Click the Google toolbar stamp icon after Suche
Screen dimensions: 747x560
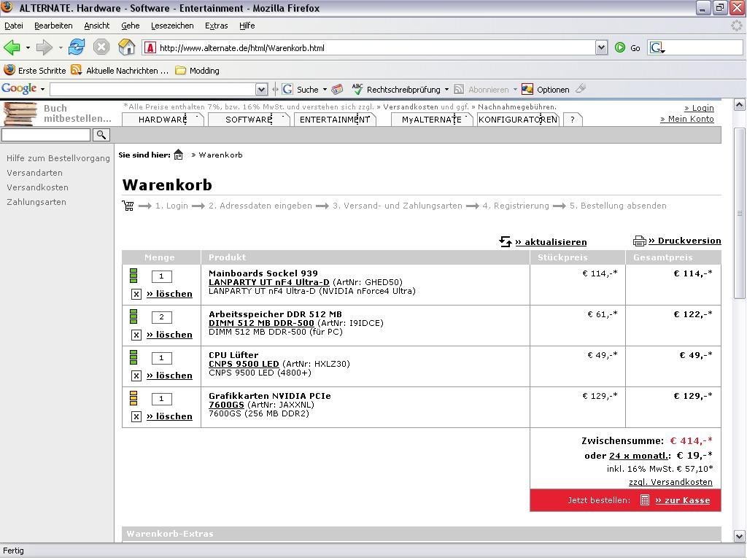click(337, 89)
